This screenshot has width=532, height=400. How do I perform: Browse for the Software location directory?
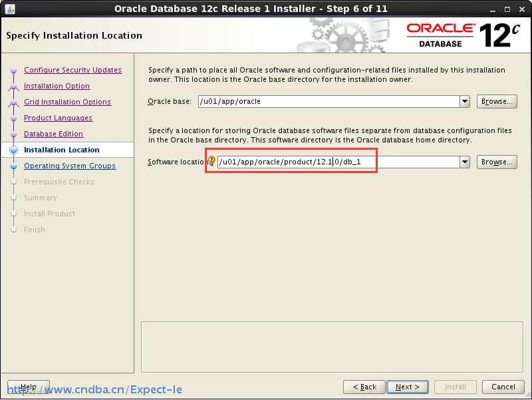pos(497,162)
